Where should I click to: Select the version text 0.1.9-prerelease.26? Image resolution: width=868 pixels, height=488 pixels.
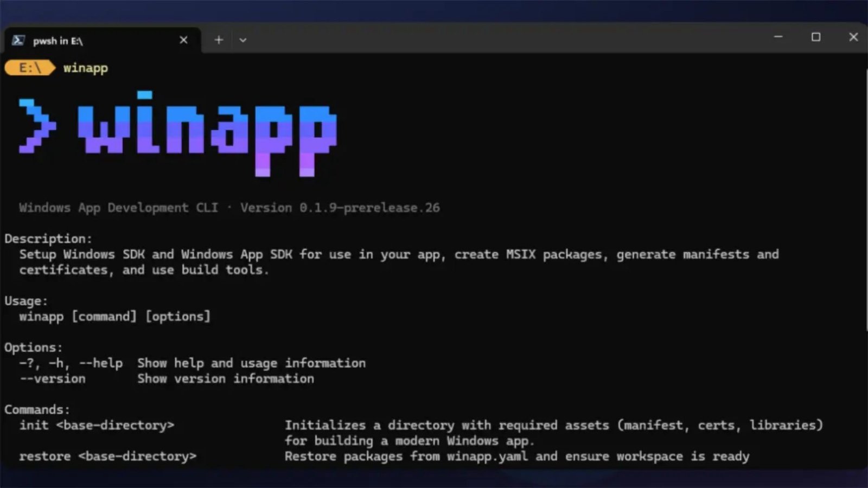(x=371, y=207)
